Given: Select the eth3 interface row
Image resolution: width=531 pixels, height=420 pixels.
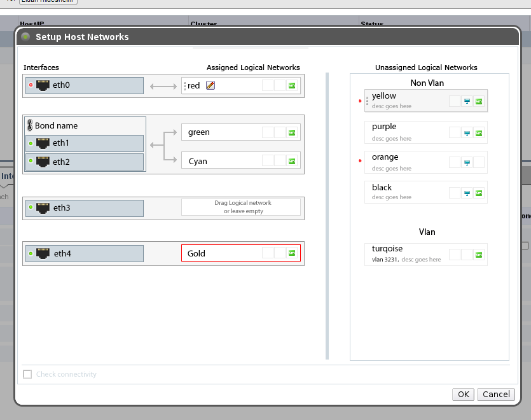Looking at the screenshot, I should [83, 207].
